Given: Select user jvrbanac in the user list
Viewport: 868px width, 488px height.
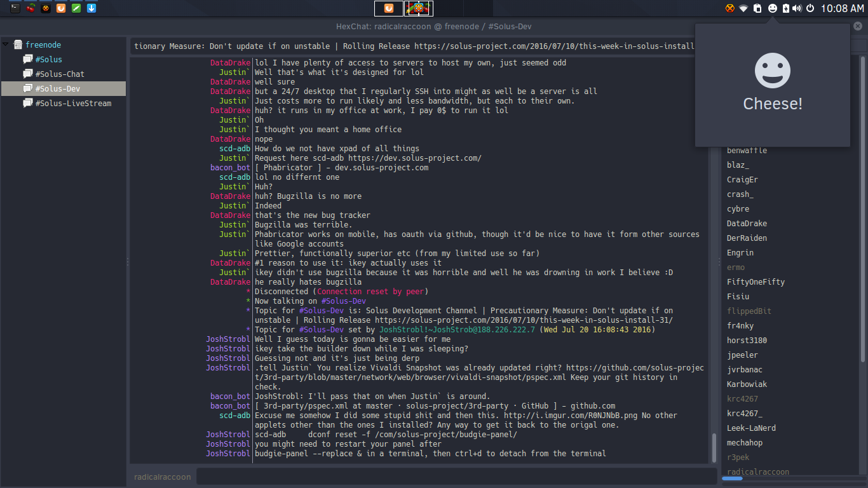Looking at the screenshot, I should tap(745, 370).
